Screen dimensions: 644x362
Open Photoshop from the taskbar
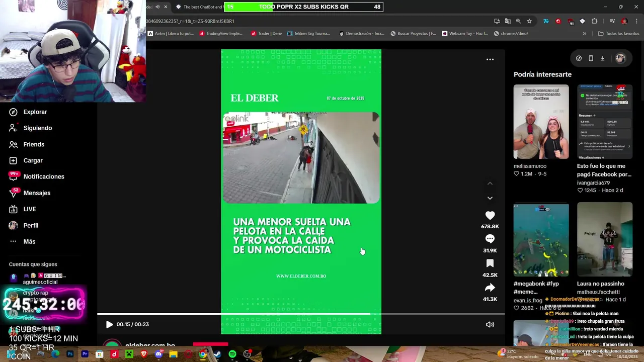(70, 354)
